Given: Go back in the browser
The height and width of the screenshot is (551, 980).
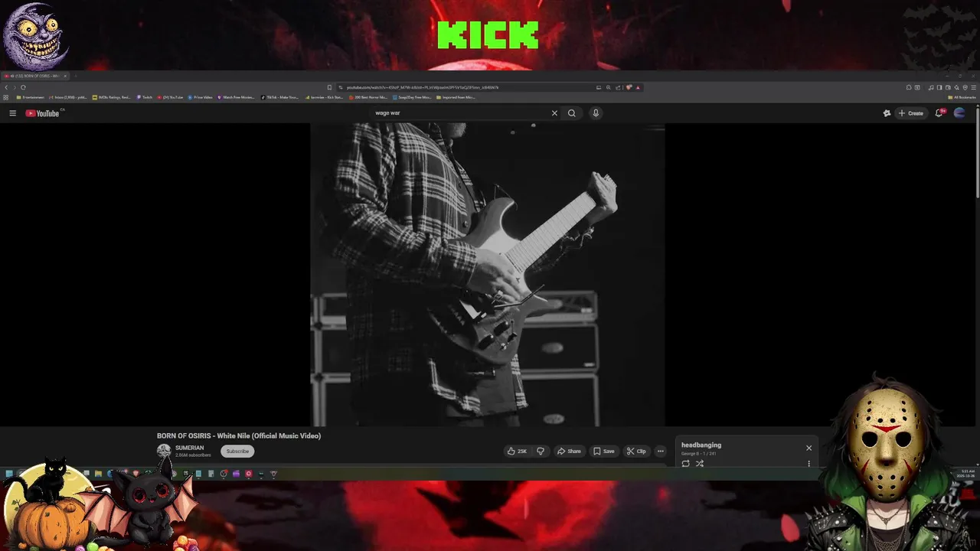Looking at the screenshot, I should coord(6,87).
